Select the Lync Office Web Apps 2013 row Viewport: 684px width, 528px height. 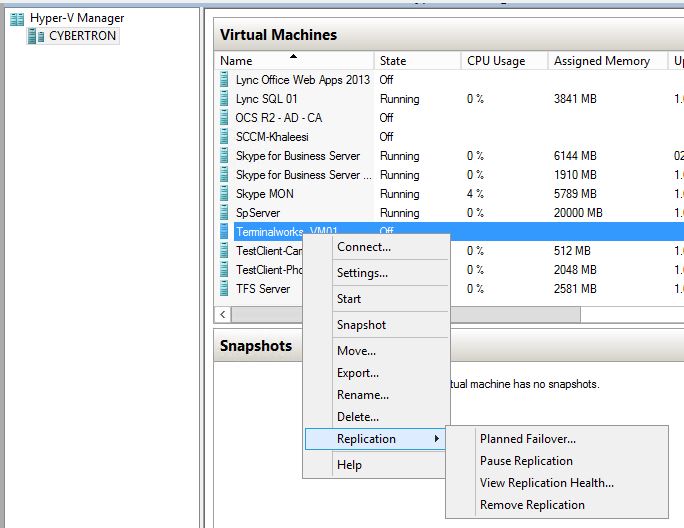449,79
